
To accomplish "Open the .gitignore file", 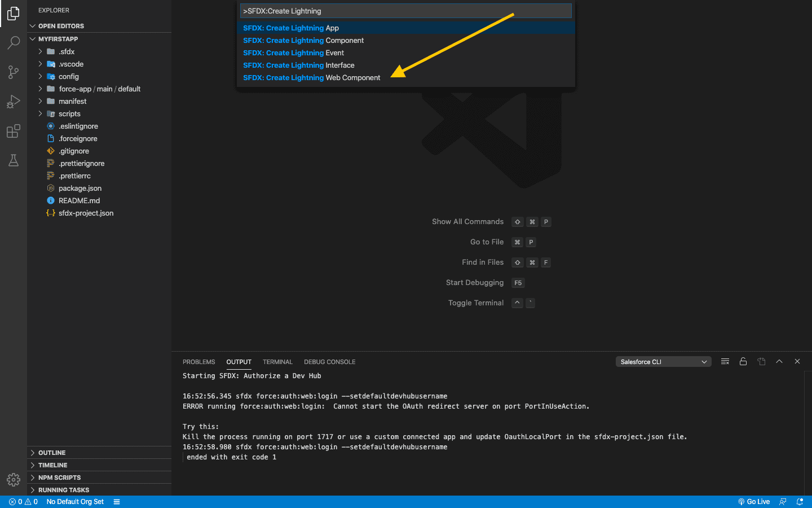I will (99, 151).
